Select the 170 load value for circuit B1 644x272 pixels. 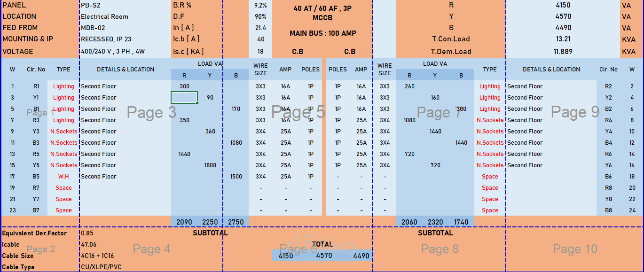[x=236, y=109]
